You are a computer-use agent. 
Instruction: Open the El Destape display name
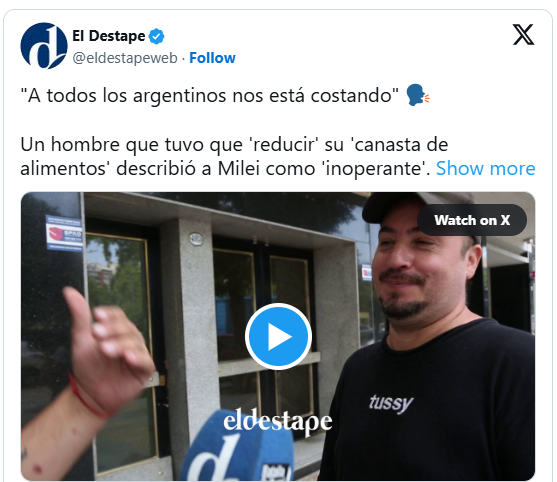tap(109, 36)
